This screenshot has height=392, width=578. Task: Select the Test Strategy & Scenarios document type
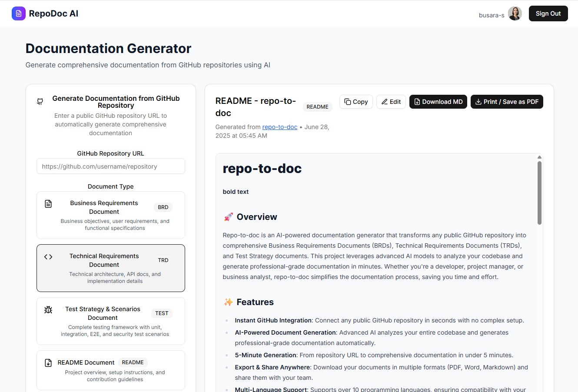tap(111, 321)
